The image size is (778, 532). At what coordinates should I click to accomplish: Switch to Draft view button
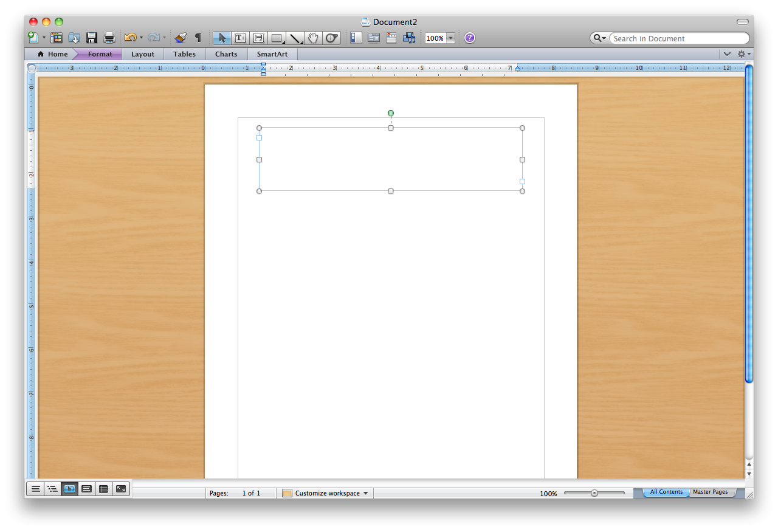pyautogui.click(x=36, y=488)
